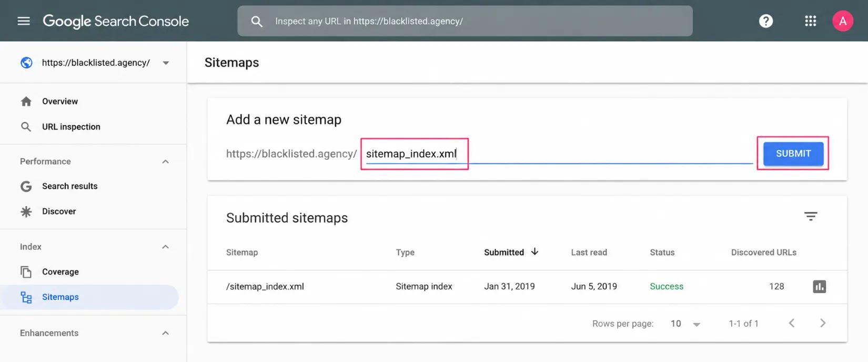
Task: Open the Rows per page dropdown
Action: click(x=685, y=324)
